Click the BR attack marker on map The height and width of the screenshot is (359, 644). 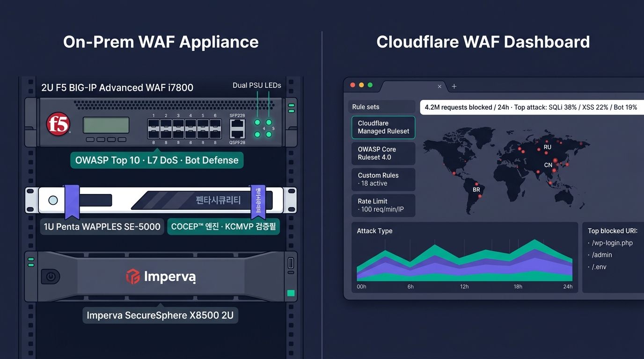(476, 190)
